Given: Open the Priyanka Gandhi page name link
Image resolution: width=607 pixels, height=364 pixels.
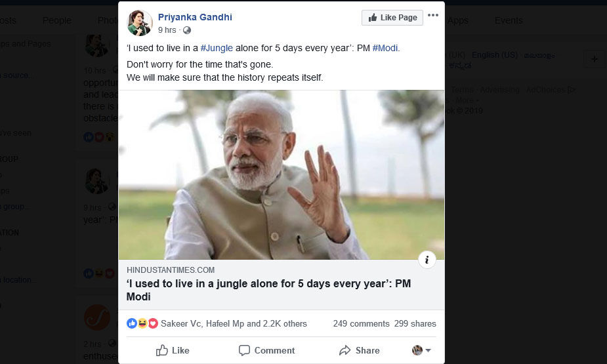Looking at the screenshot, I should (x=195, y=17).
